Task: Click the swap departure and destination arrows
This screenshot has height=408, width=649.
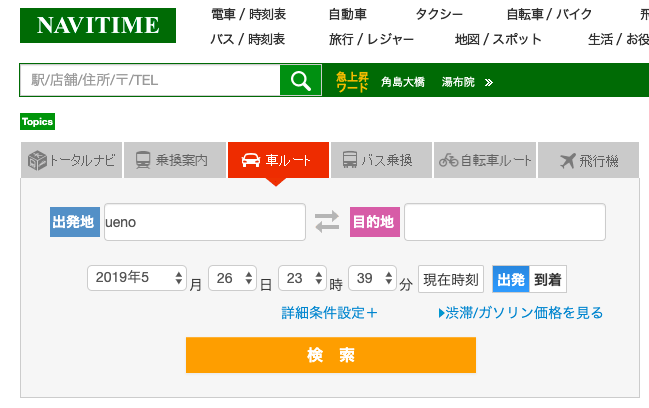Action: [327, 222]
